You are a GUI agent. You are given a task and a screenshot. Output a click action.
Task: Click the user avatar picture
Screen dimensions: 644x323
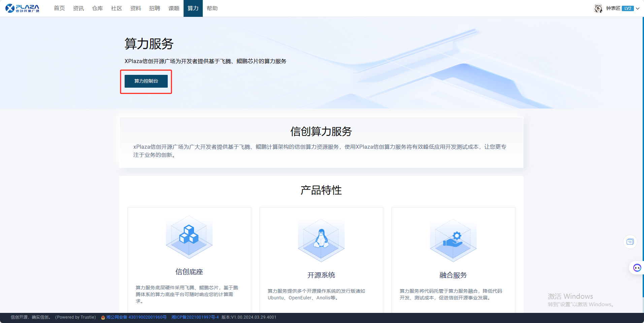tap(598, 8)
